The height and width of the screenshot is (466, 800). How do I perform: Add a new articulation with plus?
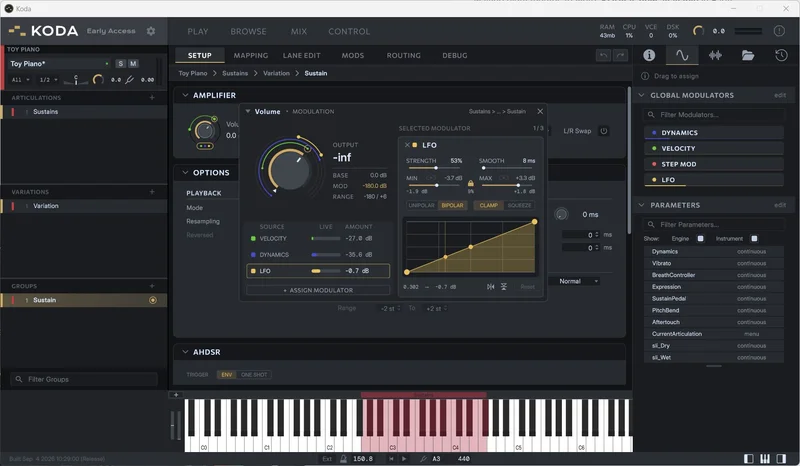point(152,97)
